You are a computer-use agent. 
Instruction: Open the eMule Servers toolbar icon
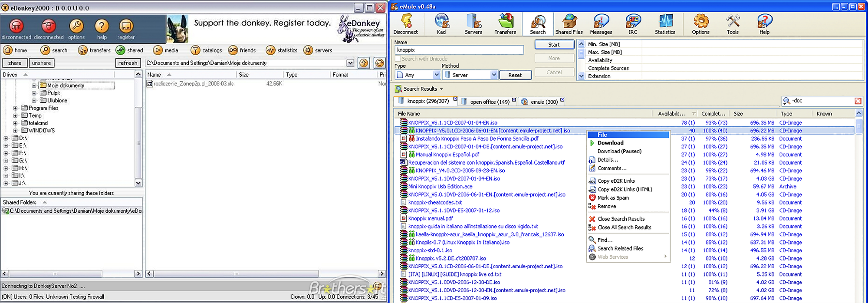point(473,24)
